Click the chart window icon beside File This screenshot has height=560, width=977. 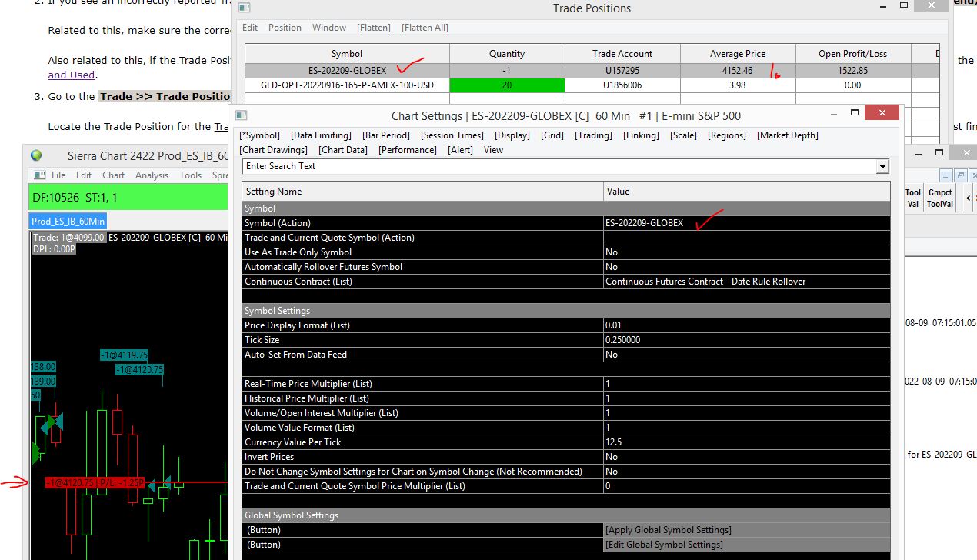click(38, 175)
